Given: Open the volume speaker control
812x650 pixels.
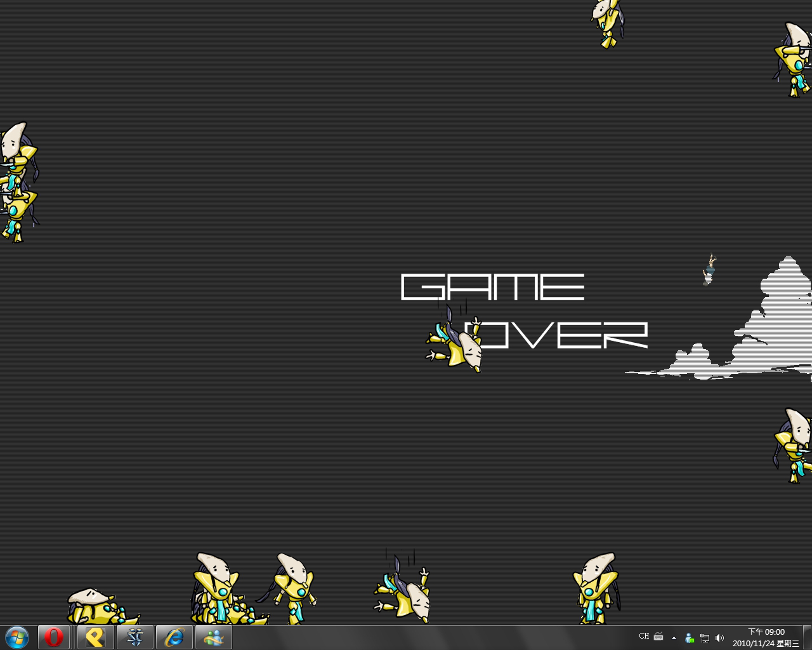Looking at the screenshot, I should click(x=719, y=638).
